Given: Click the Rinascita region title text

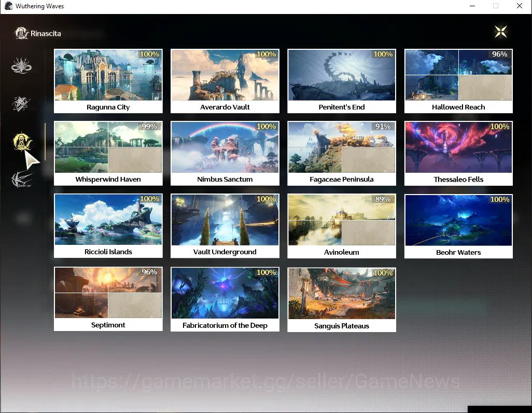Looking at the screenshot, I should click(46, 33).
